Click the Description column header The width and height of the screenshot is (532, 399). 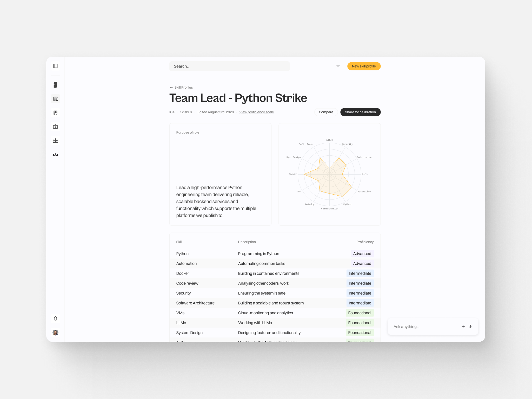(x=247, y=242)
